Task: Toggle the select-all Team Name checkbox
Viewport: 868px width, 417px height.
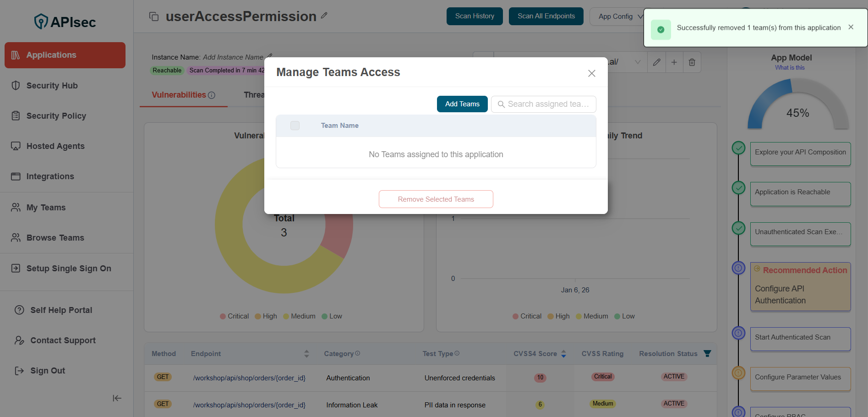Action: [x=295, y=126]
